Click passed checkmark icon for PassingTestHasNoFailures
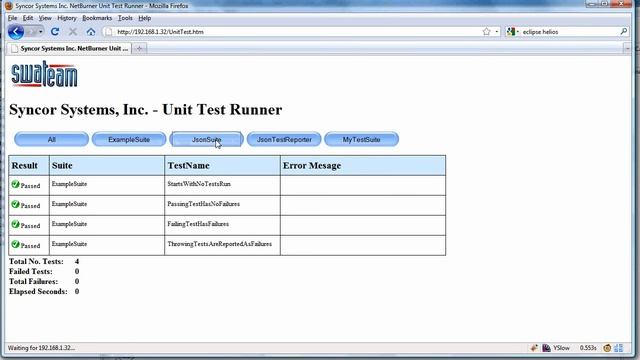640x360 pixels. [16, 204]
